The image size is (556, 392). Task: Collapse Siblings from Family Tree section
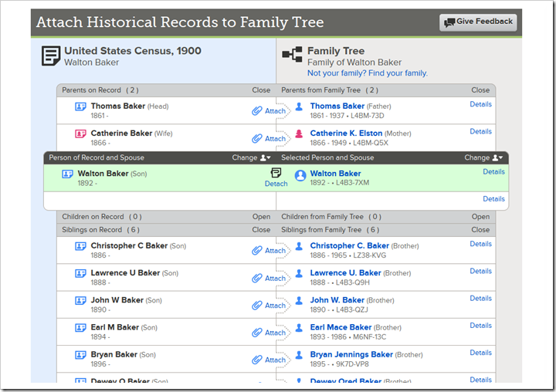(480, 230)
